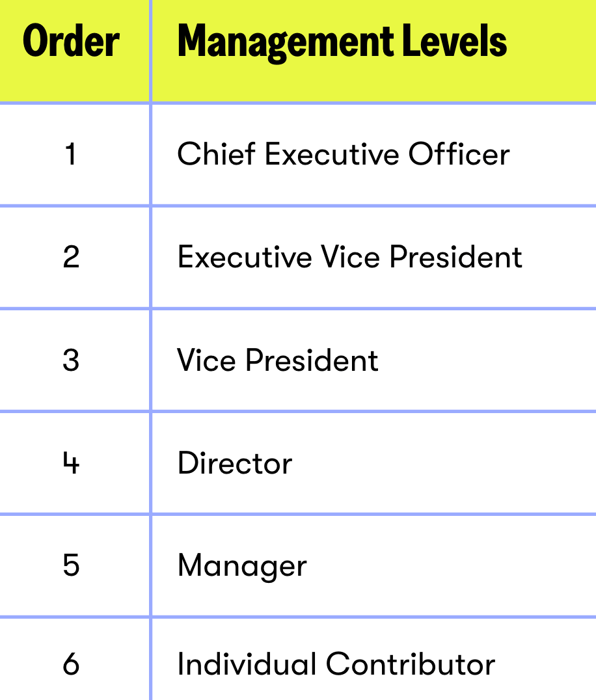The image size is (596, 700).
Task: Click order number 5 cell
Action: [x=71, y=565]
